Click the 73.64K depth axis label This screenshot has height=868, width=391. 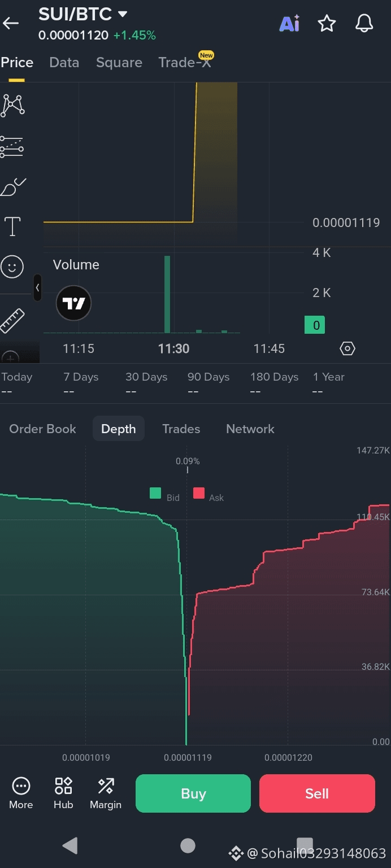click(x=376, y=592)
